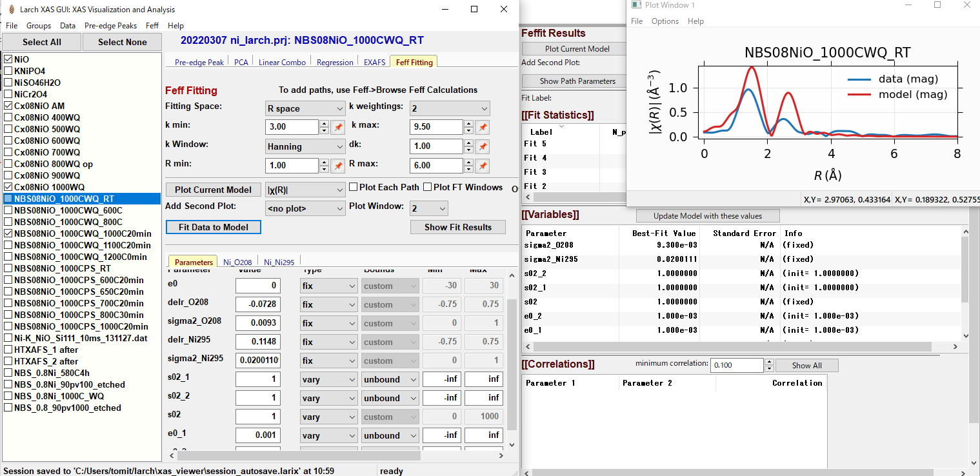
Task: Click Show Fit Results
Action: point(457,227)
